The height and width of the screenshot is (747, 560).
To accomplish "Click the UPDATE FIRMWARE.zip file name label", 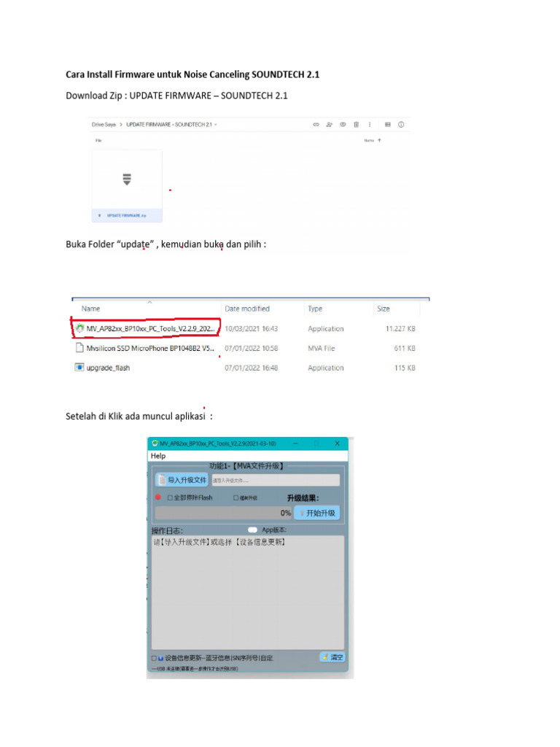I will pos(127,215).
